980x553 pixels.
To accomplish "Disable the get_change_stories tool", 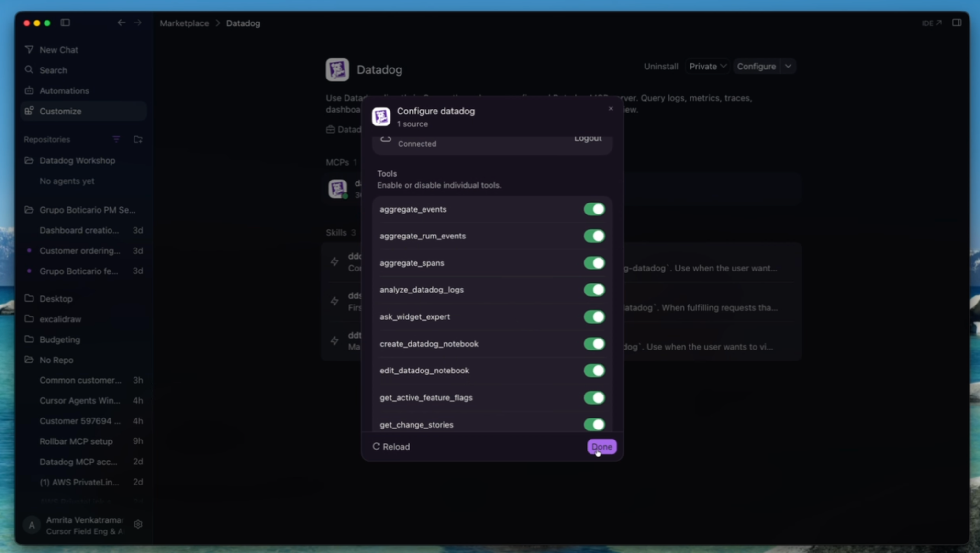I will (594, 425).
